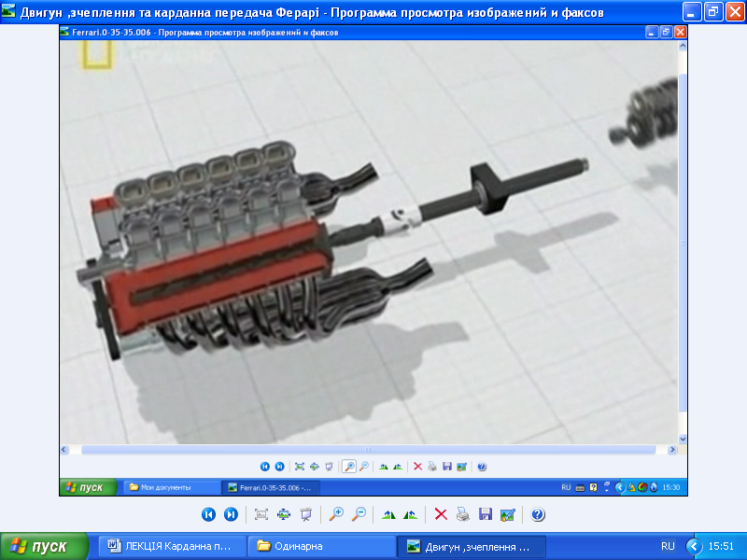Open Help with the blue question mark icon
The width and height of the screenshot is (747, 560).
(x=538, y=514)
